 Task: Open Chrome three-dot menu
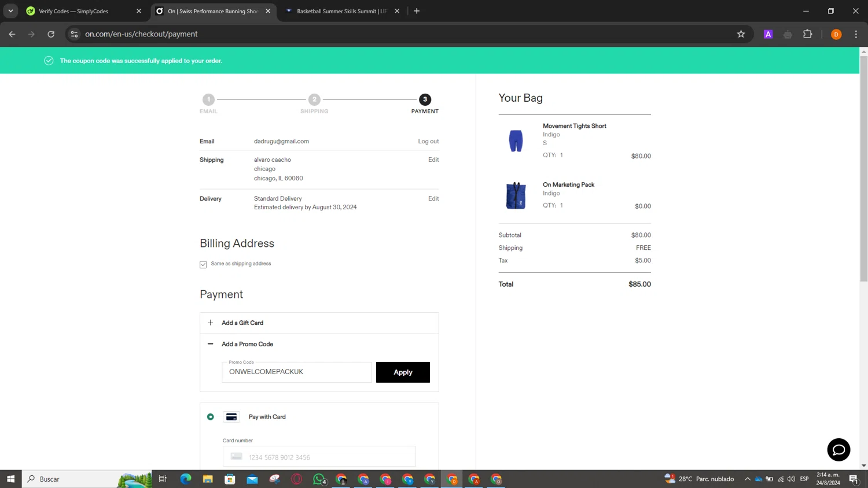[856, 34]
